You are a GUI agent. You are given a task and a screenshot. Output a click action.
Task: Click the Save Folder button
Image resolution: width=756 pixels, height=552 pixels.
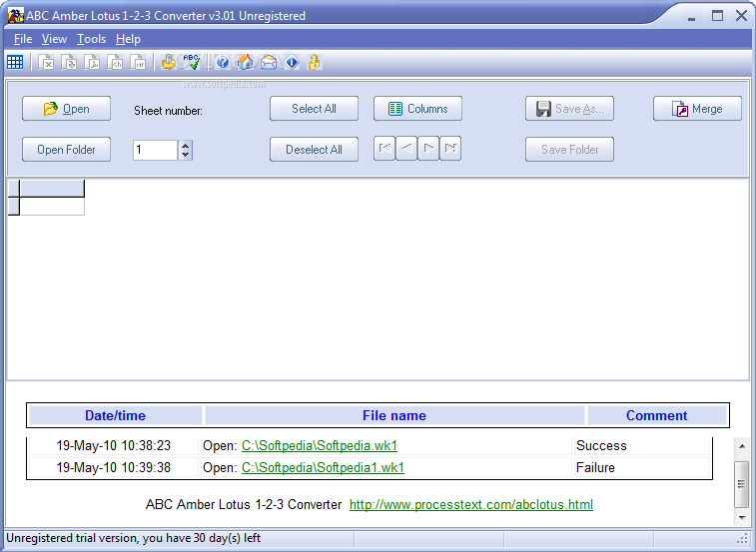569,150
